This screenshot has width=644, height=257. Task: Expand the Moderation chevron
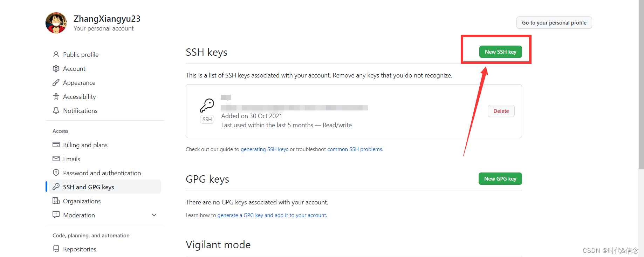point(154,215)
